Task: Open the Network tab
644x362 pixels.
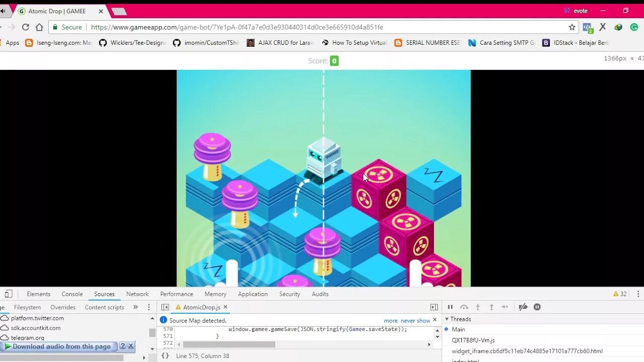Action: tap(137, 294)
